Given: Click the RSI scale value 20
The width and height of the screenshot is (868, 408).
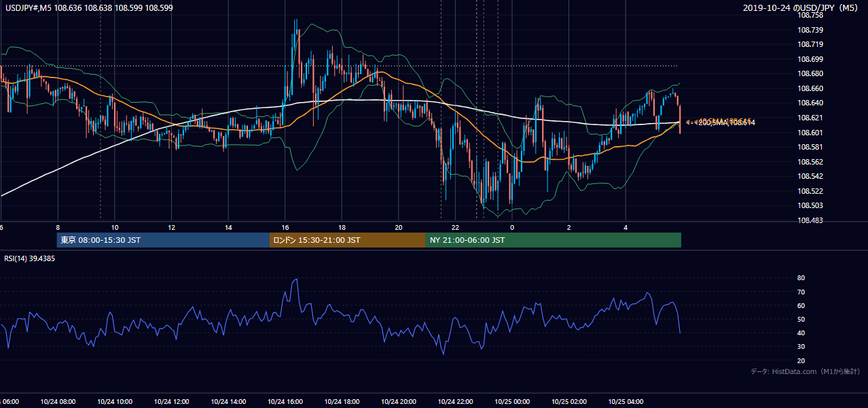Looking at the screenshot, I should [801, 360].
